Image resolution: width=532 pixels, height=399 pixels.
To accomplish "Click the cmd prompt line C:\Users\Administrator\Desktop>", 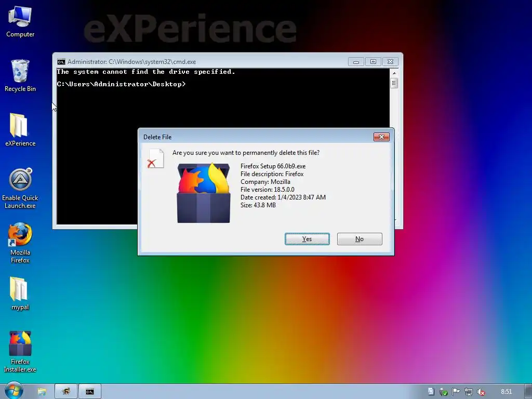I will [121, 84].
